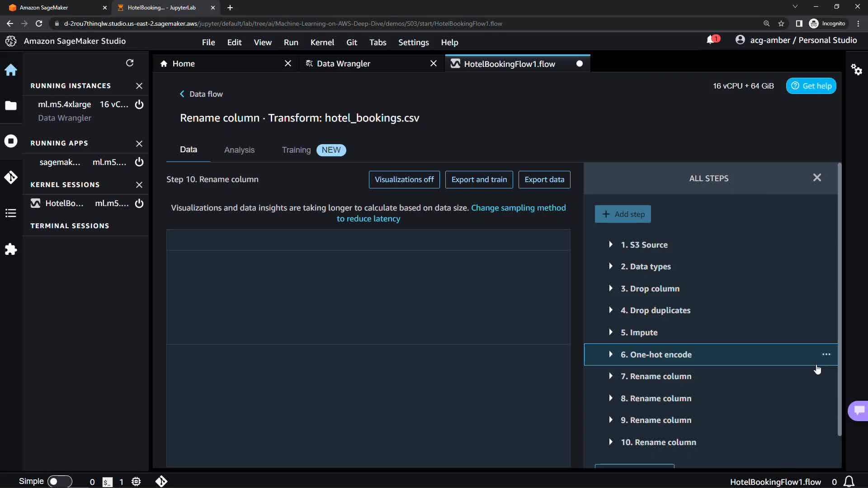The height and width of the screenshot is (488, 868).
Task: Open options menu for One-hot encode step
Action: coord(826,355)
